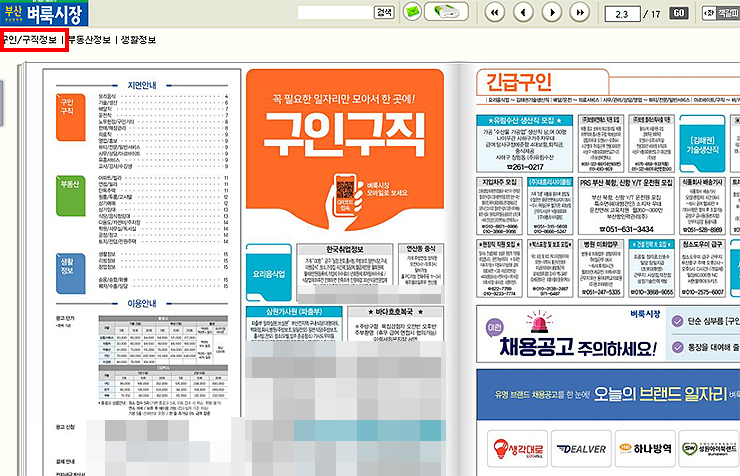
Task: Click the 통장을 대여해 checkmark item
Action: pos(706,347)
